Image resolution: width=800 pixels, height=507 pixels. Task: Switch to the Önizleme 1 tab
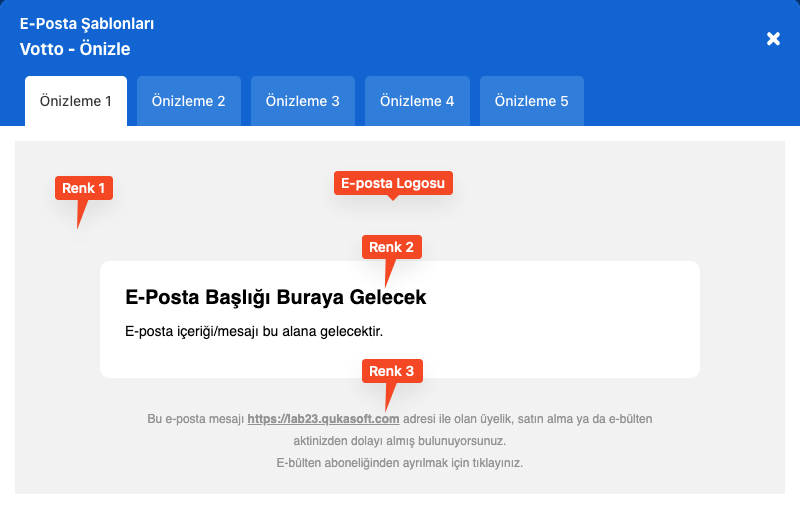click(76, 101)
